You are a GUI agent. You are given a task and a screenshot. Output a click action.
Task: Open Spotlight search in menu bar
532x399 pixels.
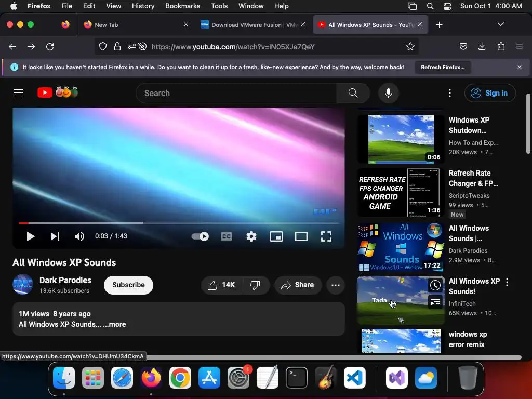click(430, 6)
